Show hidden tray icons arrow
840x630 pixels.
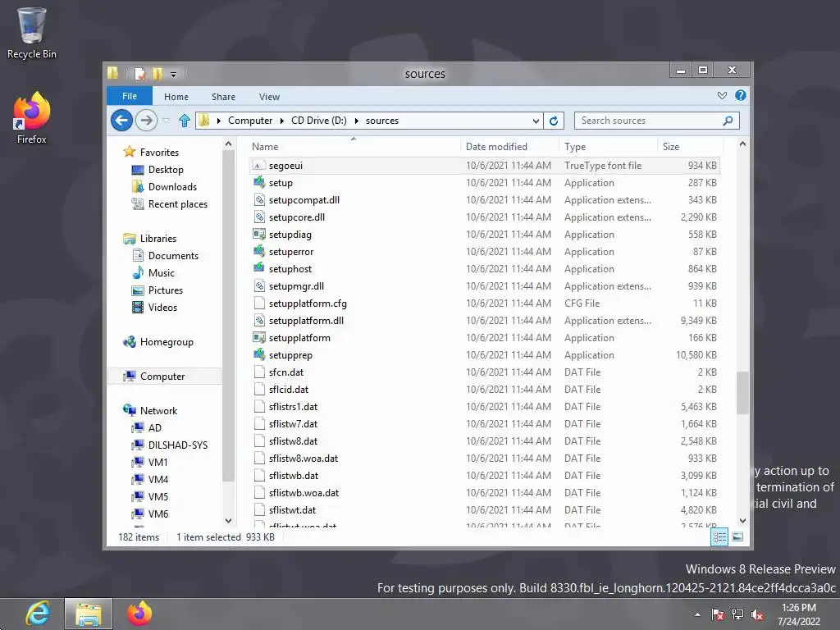coord(697,614)
